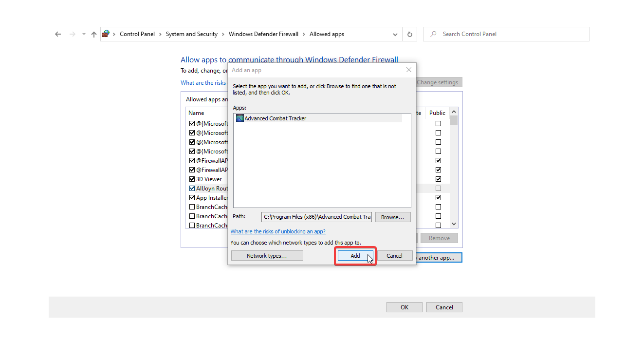
Task: Click the search magnifier icon
Action: [433, 34]
